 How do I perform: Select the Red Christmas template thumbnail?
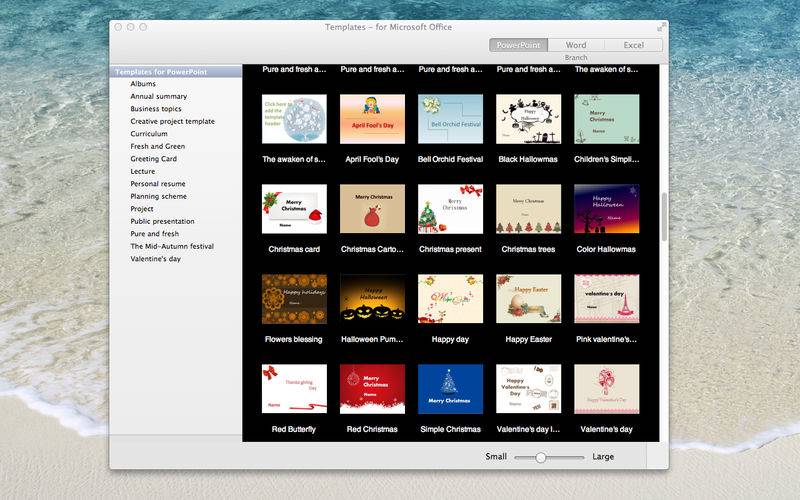click(372, 389)
